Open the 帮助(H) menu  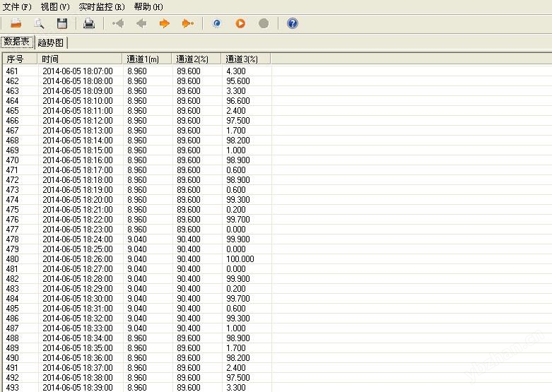pyautogui.click(x=148, y=6)
